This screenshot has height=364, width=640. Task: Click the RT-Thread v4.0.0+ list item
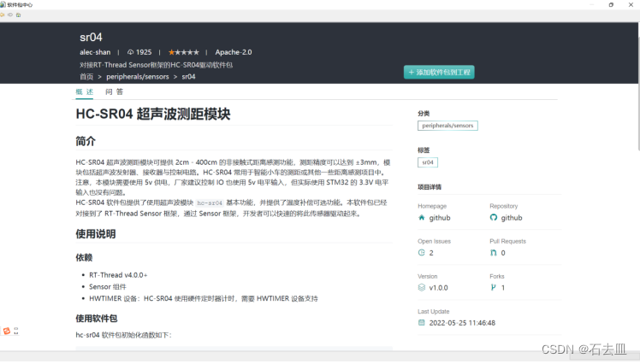118,275
